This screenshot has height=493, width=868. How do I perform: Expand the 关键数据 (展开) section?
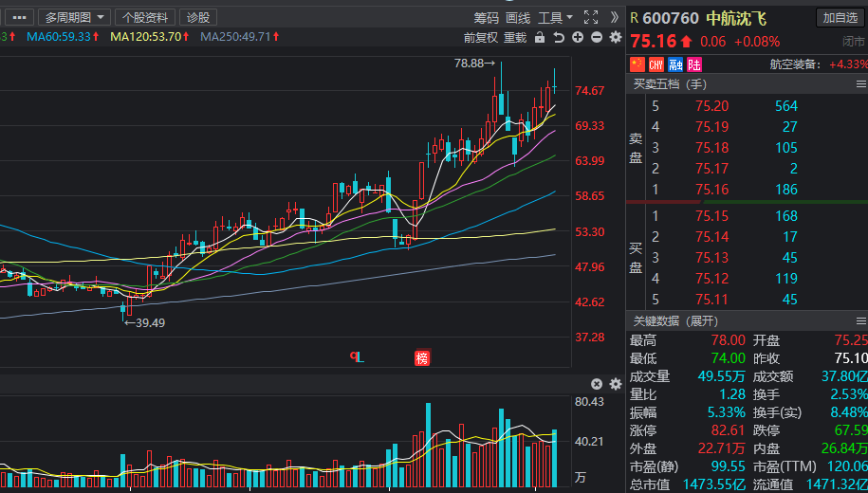[675, 321]
